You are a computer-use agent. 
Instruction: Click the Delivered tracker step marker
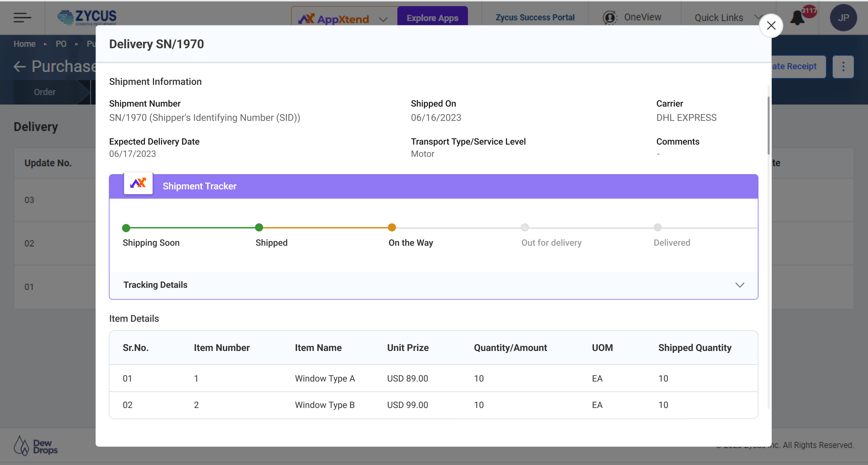[x=657, y=228]
